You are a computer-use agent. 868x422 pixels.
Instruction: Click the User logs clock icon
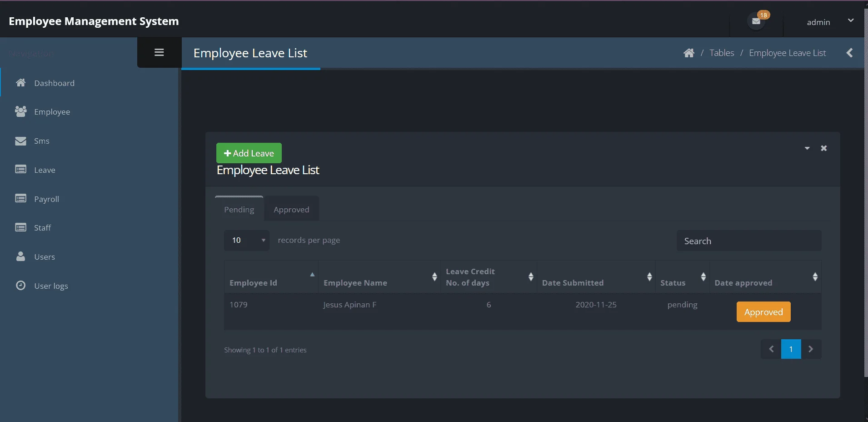click(20, 286)
